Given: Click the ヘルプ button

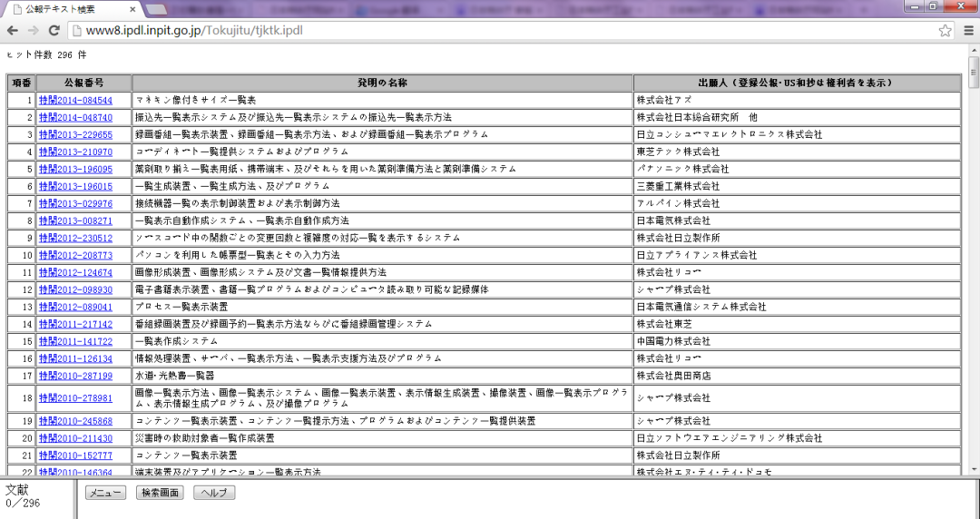Looking at the screenshot, I should pyautogui.click(x=214, y=493).
